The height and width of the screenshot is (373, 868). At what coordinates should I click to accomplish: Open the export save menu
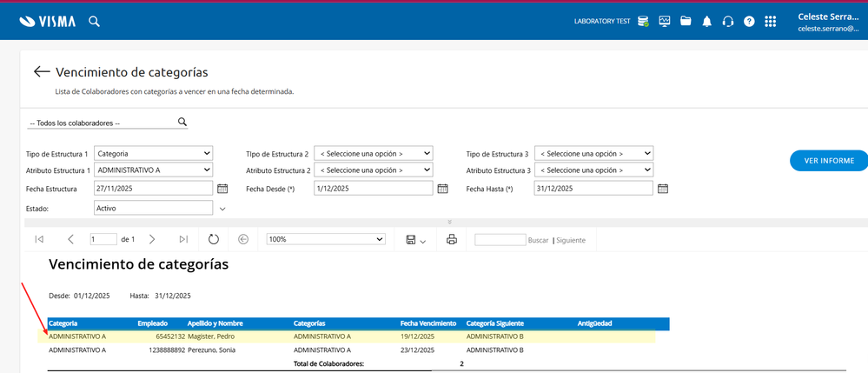pyautogui.click(x=415, y=239)
